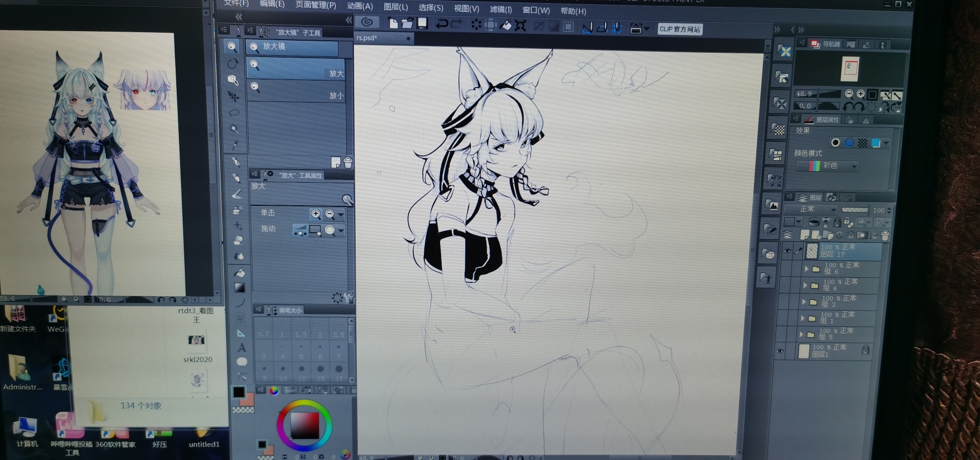Adjust the layer opacity slider
Image resolution: width=980 pixels, height=460 pixels.
coord(855,210)
